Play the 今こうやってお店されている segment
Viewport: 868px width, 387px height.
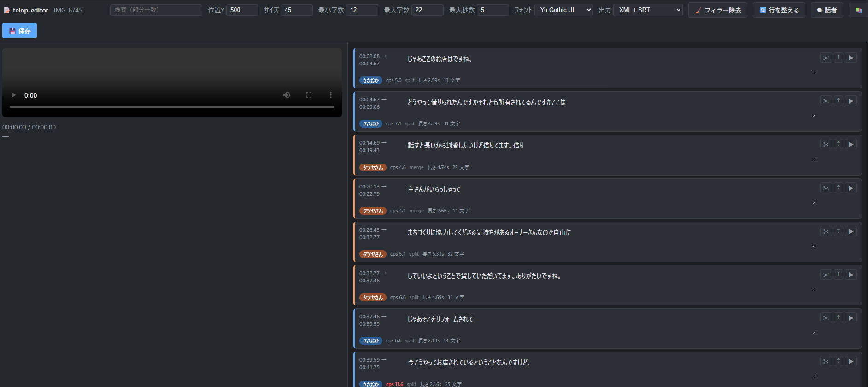[851, 361]
